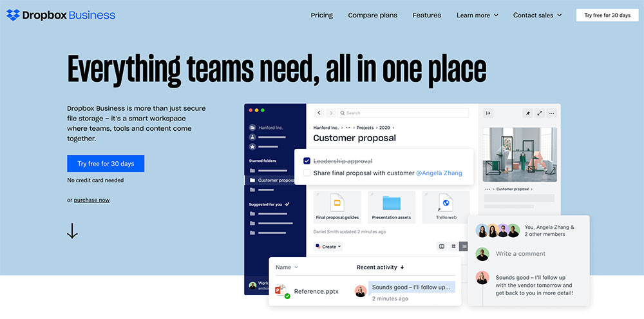Screen dimensions: 644x319
Task: Click Hanford Inc. in breadcrumb
Action: [x=326, y=128]
